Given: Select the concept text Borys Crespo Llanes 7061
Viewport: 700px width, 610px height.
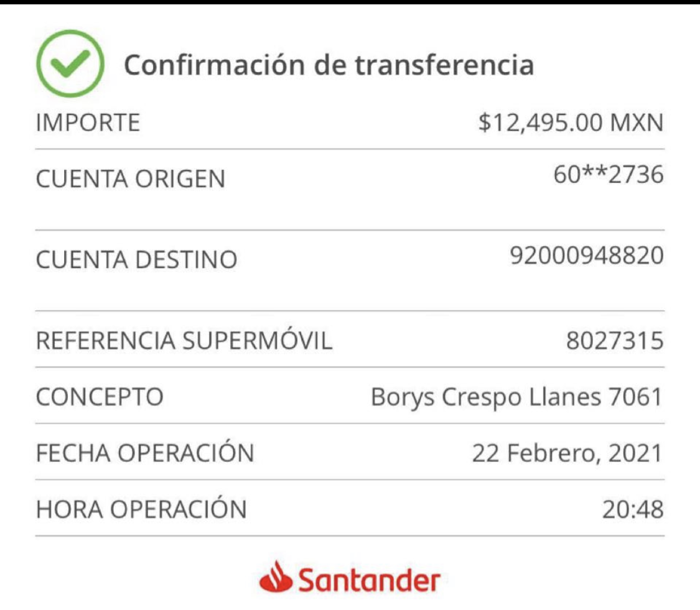Looking at the screenshot, I should [516, 397].
